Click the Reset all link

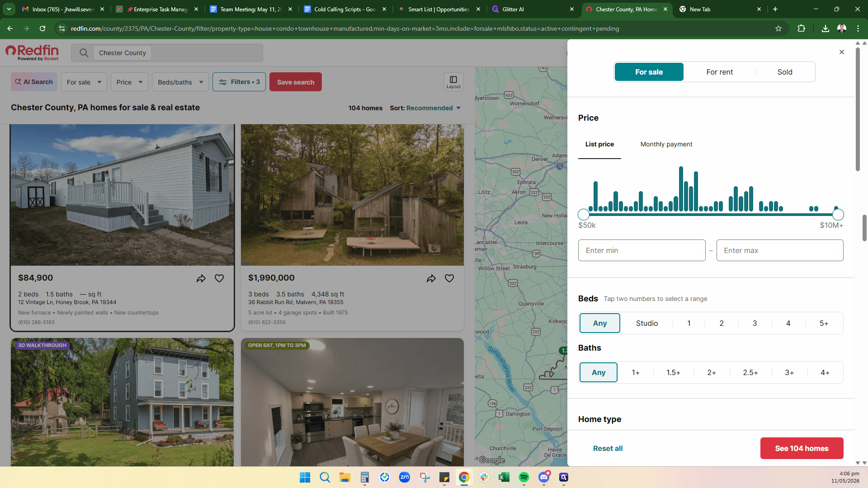608,448
